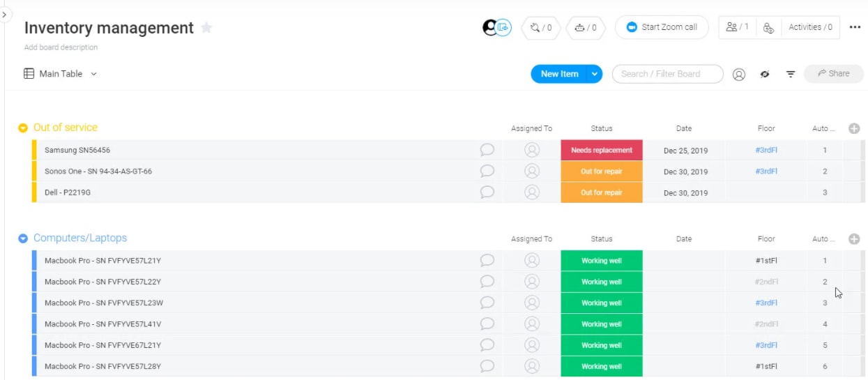
Task: Collapse the Out of service group
Action: 23,128
